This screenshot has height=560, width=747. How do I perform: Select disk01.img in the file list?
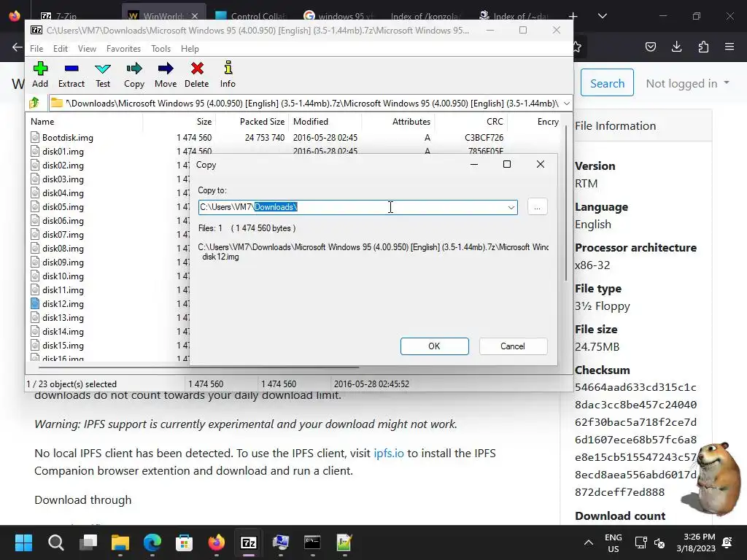click(x=63, y=152)
